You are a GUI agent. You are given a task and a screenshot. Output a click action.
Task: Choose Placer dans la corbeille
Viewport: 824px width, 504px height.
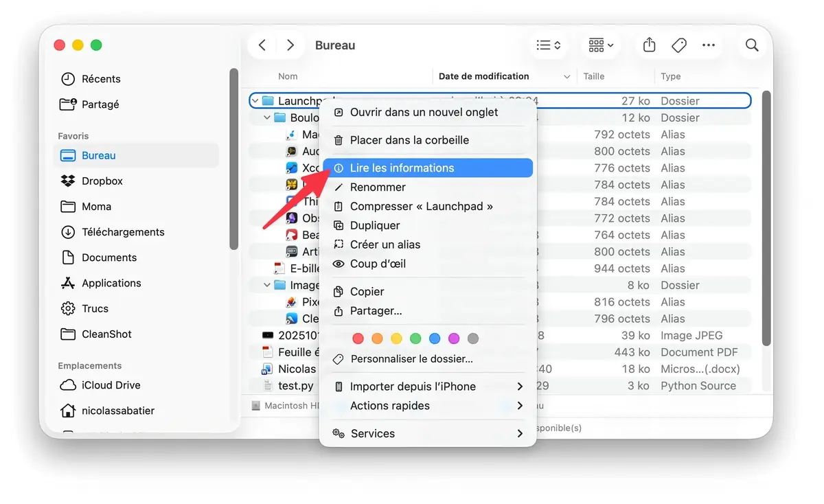(x=409, y=140)
